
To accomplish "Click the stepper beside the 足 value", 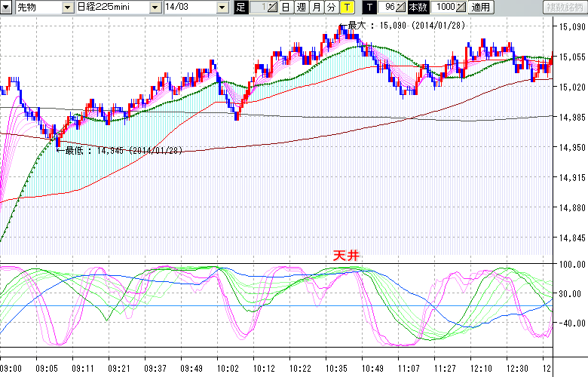I will point(273,7).
